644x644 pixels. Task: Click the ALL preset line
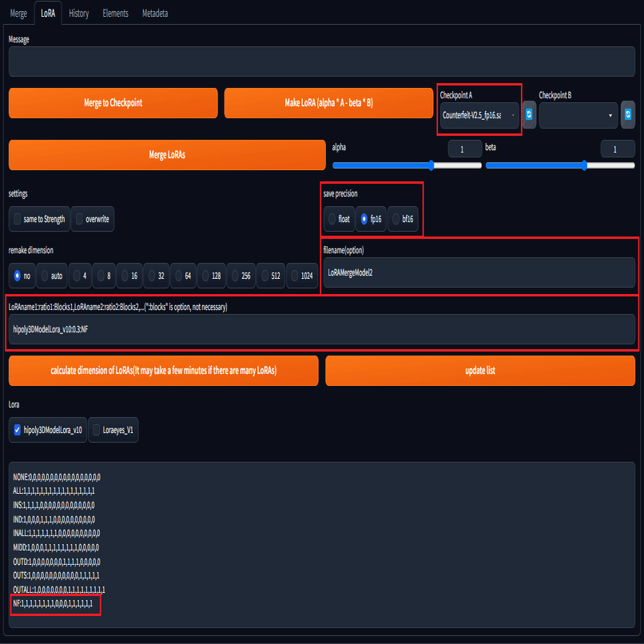[x=54, y=491]
